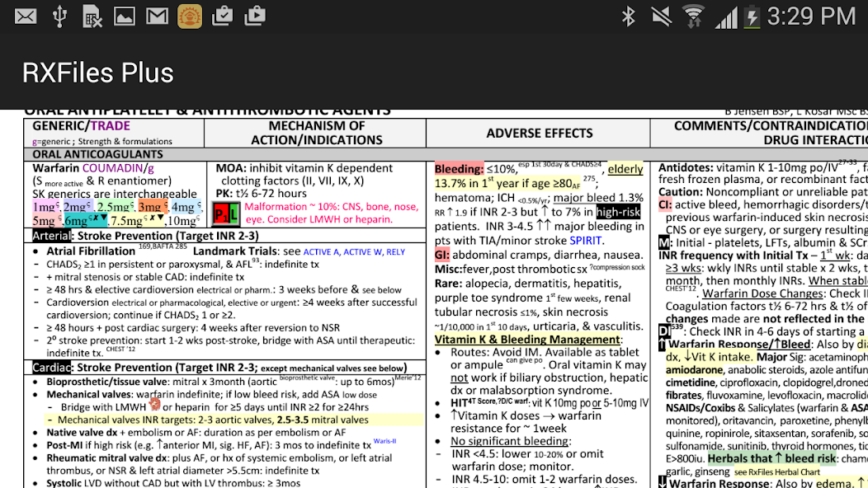Select the ADVERSE EFFECTS column header
The height and width of the screenshot is (488, 868).
tap(540, 133)
